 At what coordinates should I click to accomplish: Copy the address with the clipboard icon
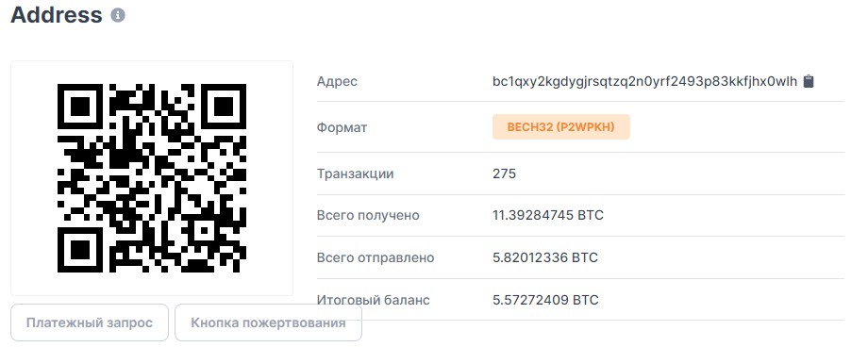[809, 81]
